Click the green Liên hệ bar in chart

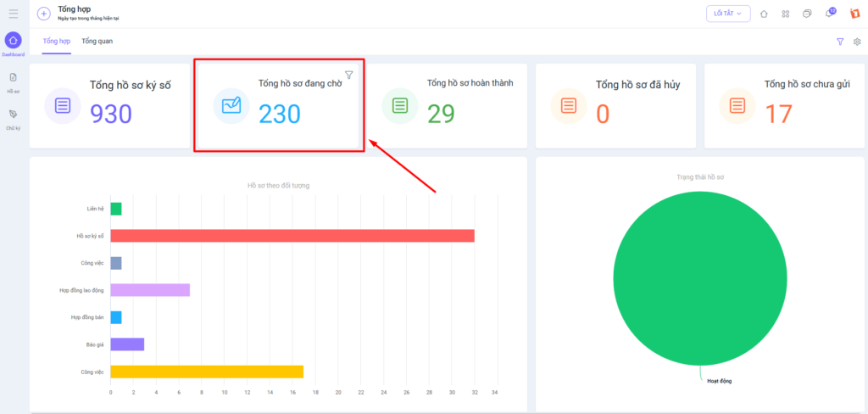pyautogui.click(x=115, y=209)
